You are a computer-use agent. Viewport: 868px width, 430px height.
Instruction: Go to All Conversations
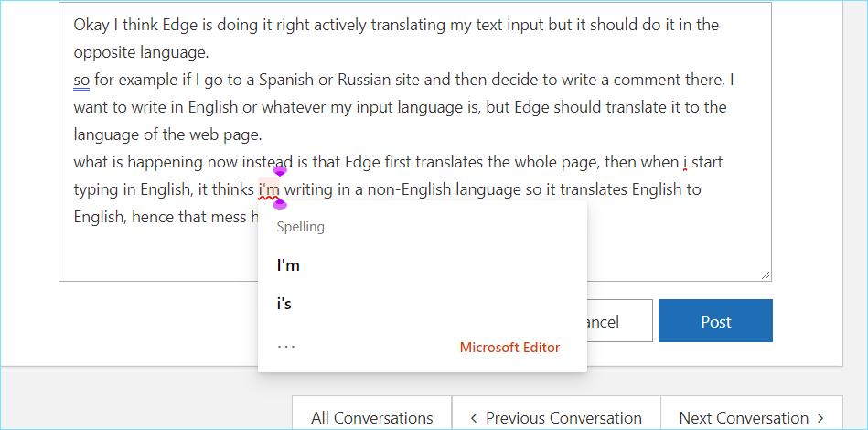[371, 418]
